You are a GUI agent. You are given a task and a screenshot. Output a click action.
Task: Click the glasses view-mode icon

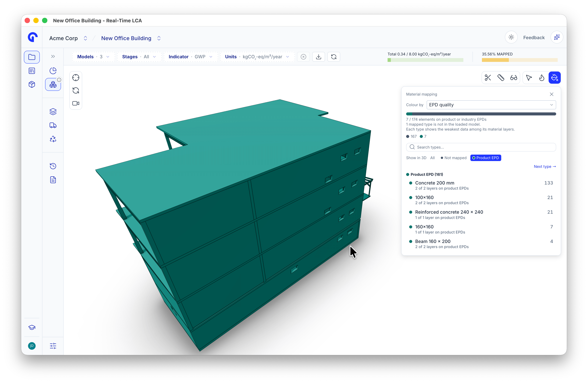pos(514,78)
